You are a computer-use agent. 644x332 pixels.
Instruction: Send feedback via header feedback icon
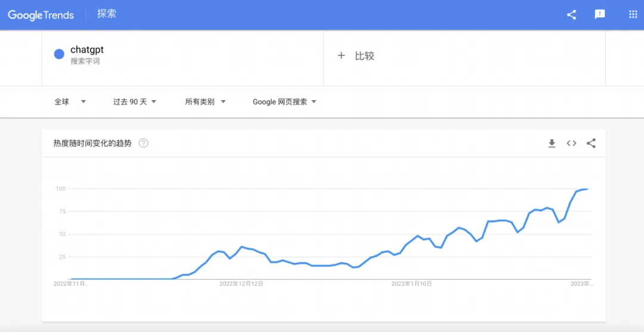pos(600,15)
